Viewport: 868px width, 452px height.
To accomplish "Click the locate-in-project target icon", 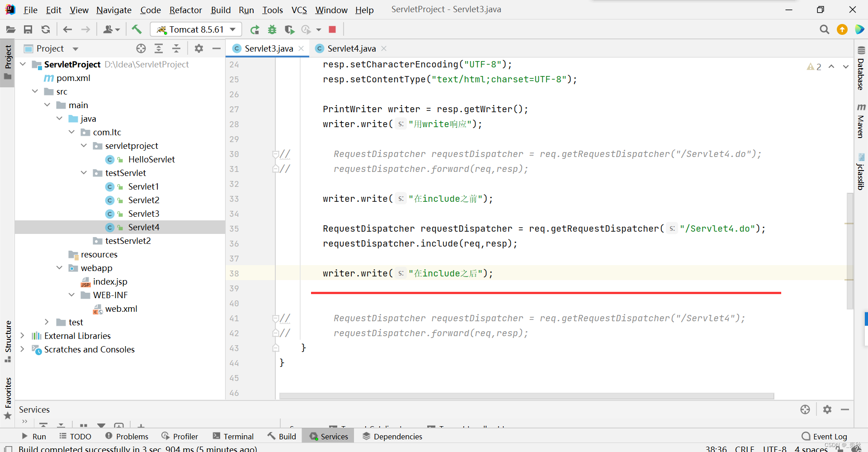I will (141, 48).
